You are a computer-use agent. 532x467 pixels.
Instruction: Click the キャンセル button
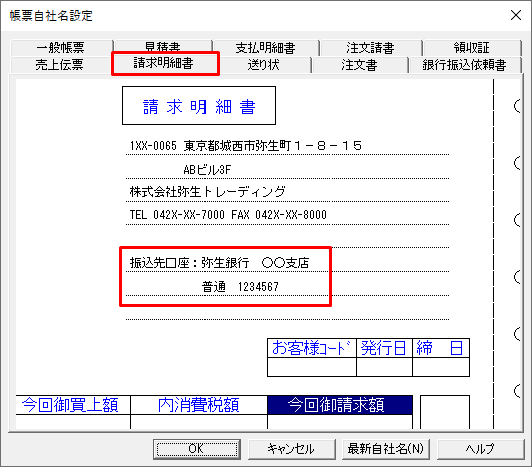coord(291,449)
